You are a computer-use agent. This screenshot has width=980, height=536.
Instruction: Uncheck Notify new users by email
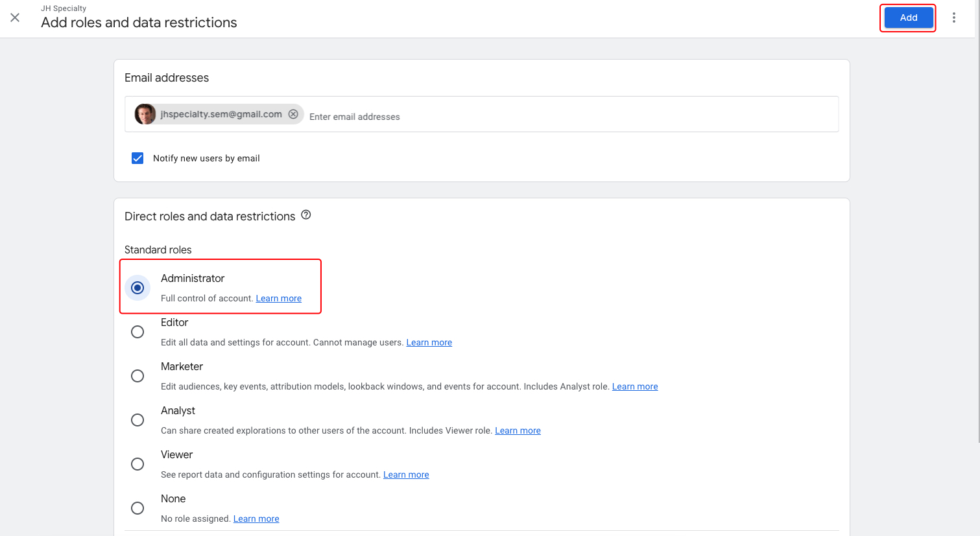[x=137, y=158]
